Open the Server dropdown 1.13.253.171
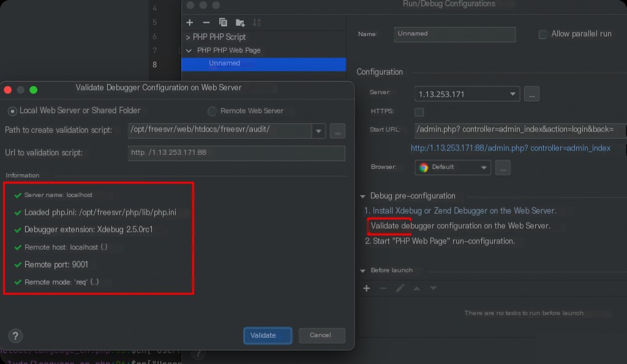Image resolution: width=627 pixels, height=364 pixels. coord(467,94)
